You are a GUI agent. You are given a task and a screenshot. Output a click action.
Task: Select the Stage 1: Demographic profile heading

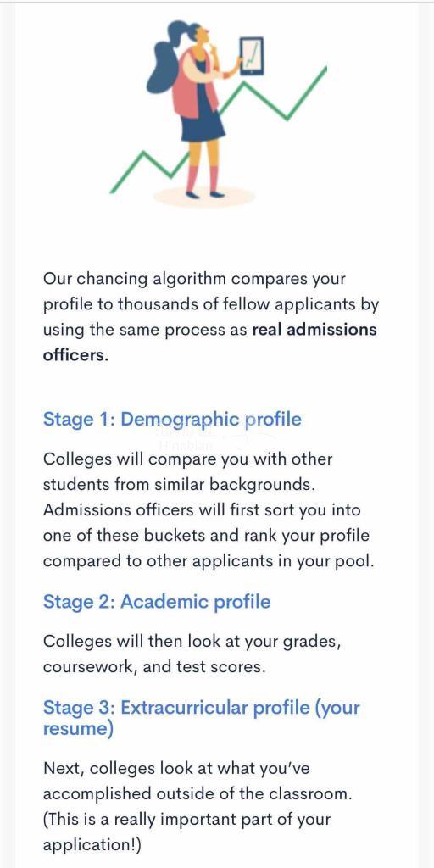tap(172, 419)
